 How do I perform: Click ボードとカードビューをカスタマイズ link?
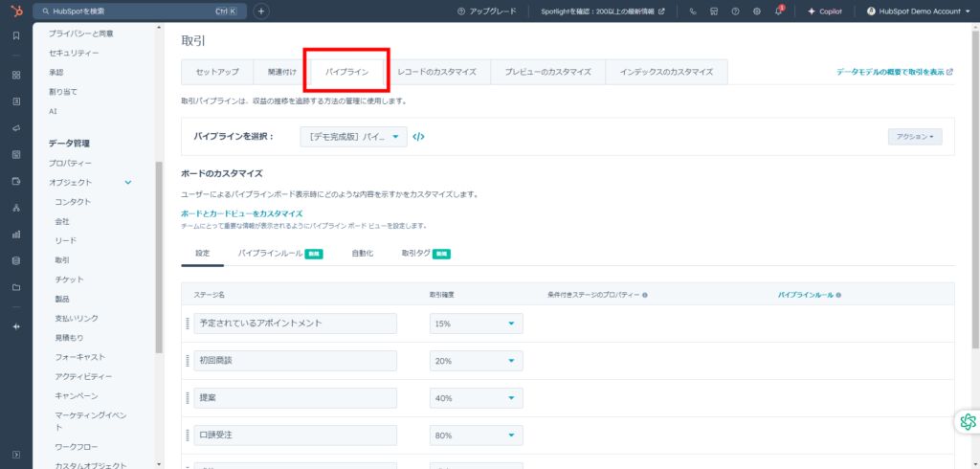[x=241, y=213]
